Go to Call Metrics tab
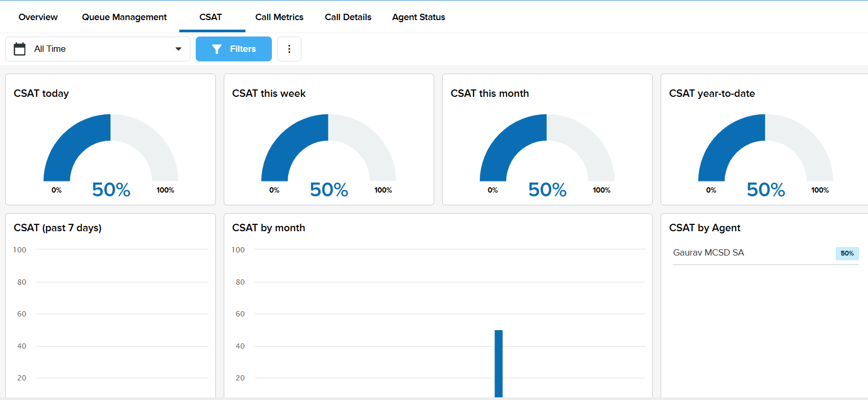The width and height of the screenshot is (868, 400). click(279, 17)
